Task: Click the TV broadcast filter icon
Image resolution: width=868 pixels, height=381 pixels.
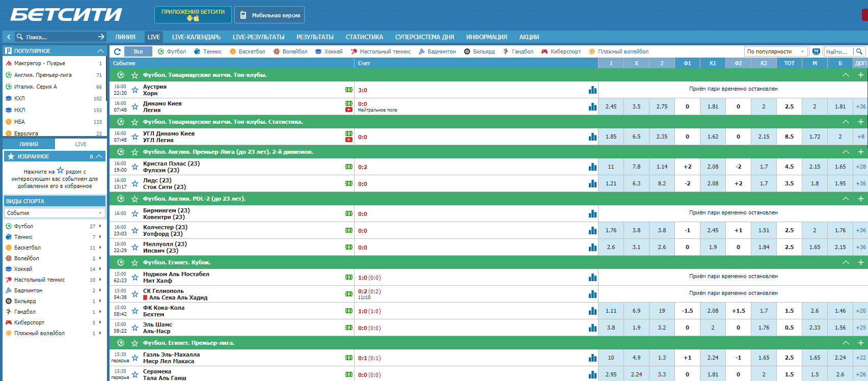Action: click(x=816, y=51)
